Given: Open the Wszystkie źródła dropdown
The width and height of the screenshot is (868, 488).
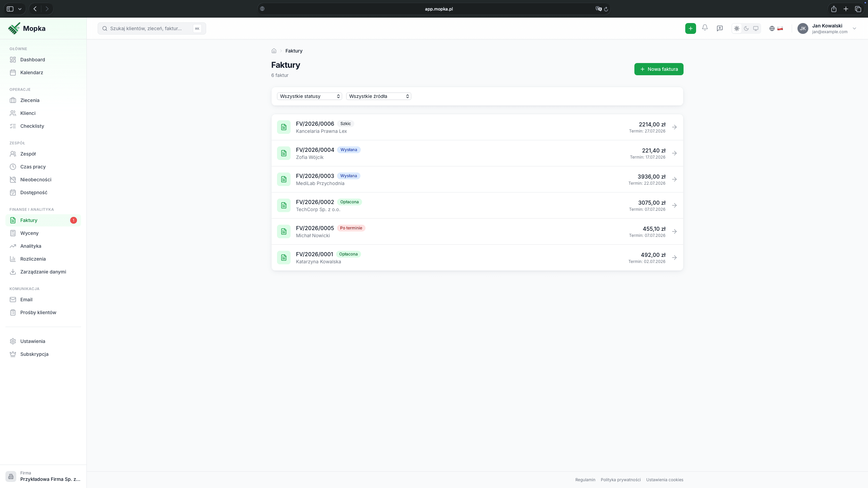Looking at the screenshot, I should click(378, 96).
